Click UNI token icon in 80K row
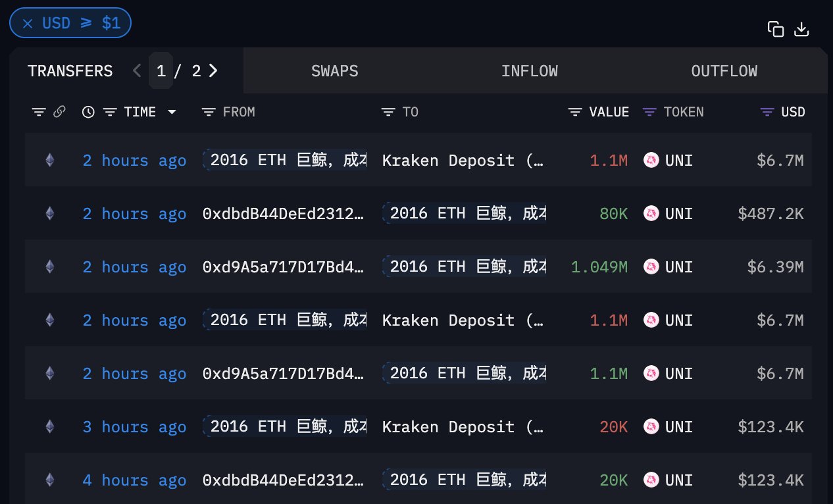Image resolution: width=833 pixels, height=504 pixels. (651, 213)
